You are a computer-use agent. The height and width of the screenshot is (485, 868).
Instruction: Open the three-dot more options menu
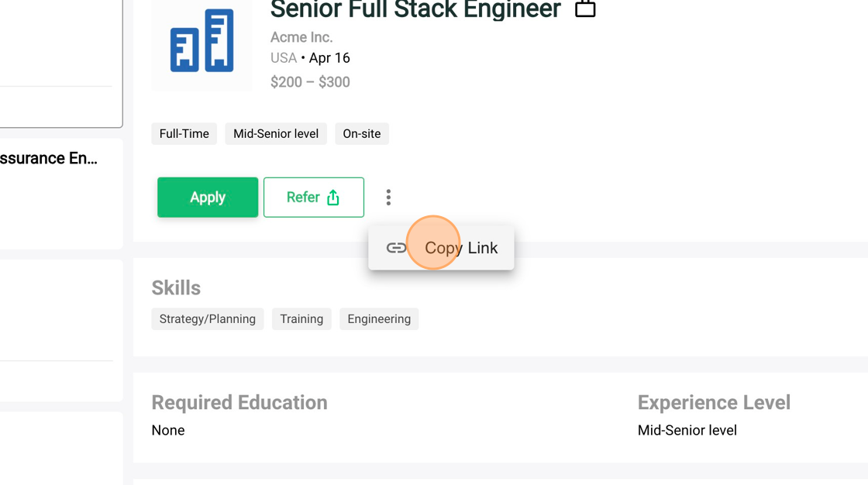click(388, 197)
